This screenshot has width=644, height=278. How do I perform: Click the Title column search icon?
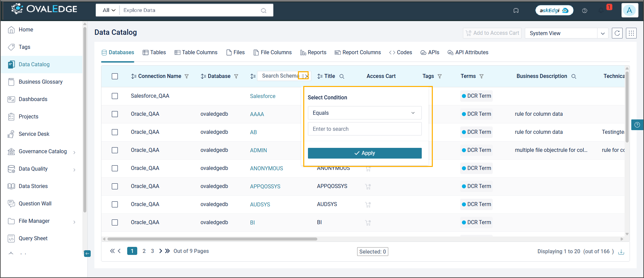(x=342, y=76)
